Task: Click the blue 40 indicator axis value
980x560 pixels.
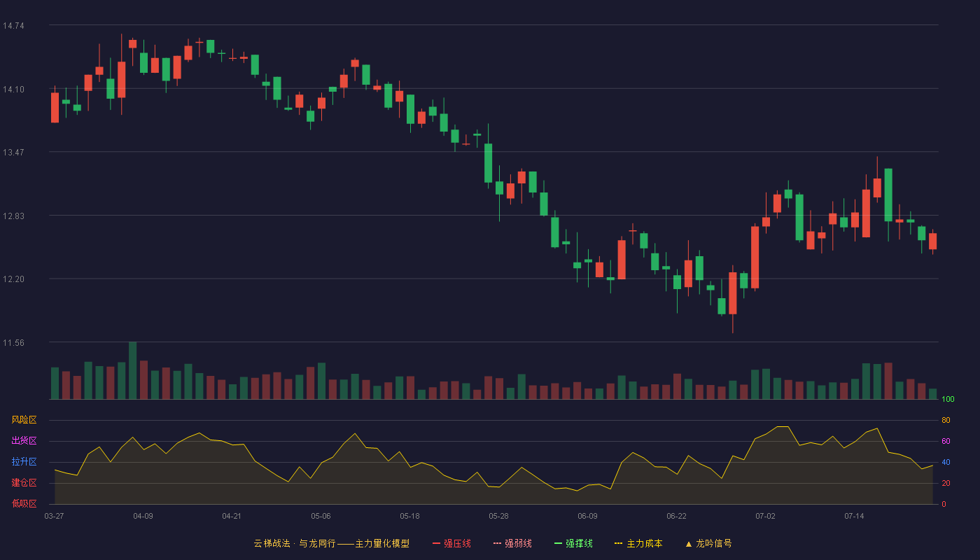Action: pos(946,462)
